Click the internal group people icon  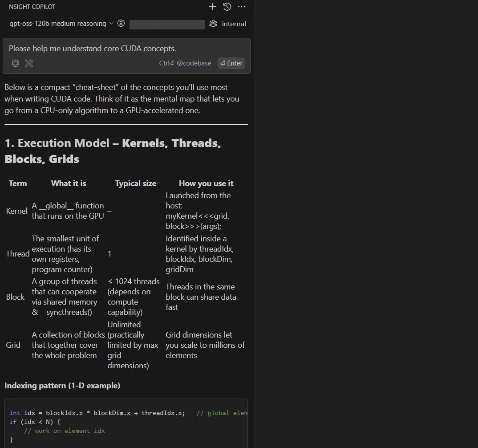[x=214, y=24]
